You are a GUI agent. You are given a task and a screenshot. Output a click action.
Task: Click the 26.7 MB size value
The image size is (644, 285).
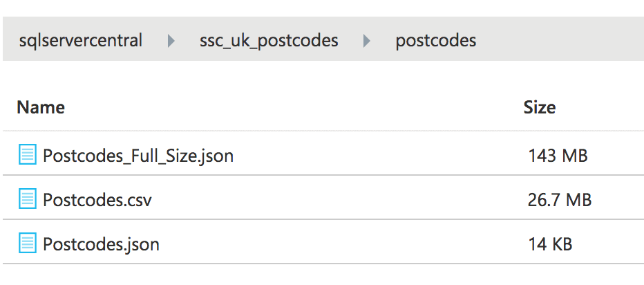tap(559, 200)
